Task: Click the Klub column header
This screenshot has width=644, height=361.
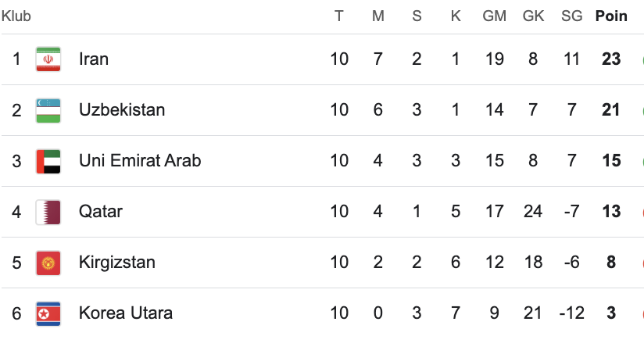Action: click(x=16, y=16)
